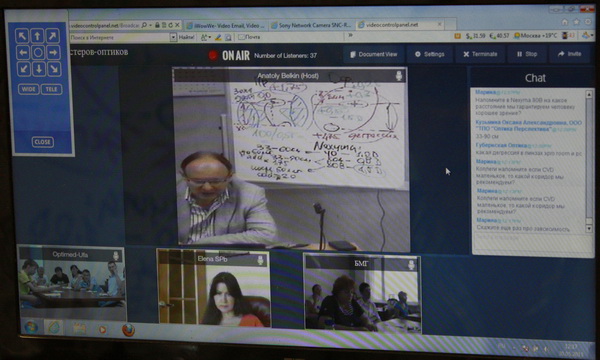
Task: Open browser home icon
Action: click(x=564, y=22)
